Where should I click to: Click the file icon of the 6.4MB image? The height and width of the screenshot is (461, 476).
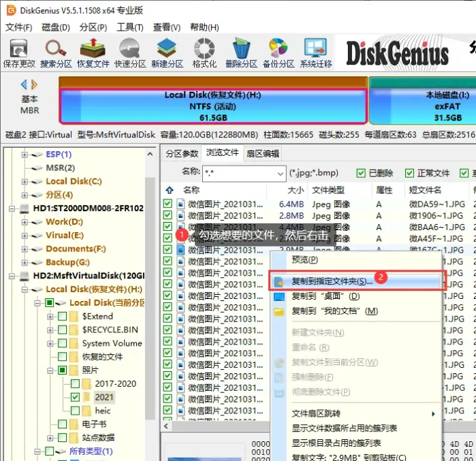click(180, 204)
